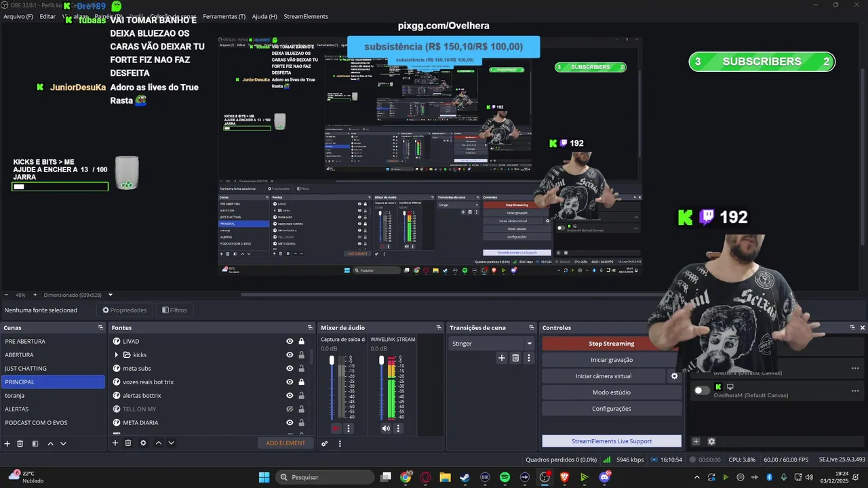Lock the alertas bottrix source
The width and height of the screenshot is (868, 488).
tap(301, 396)
